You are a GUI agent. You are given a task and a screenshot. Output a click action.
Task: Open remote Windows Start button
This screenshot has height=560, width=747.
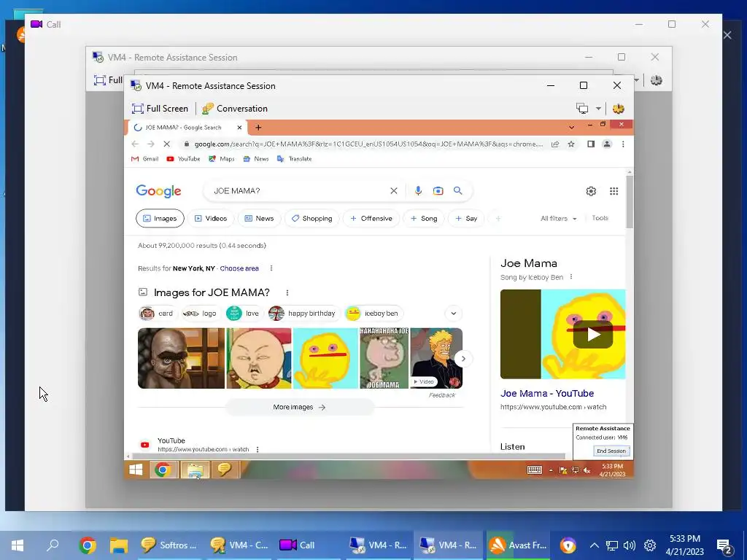[x=136, y=470]
